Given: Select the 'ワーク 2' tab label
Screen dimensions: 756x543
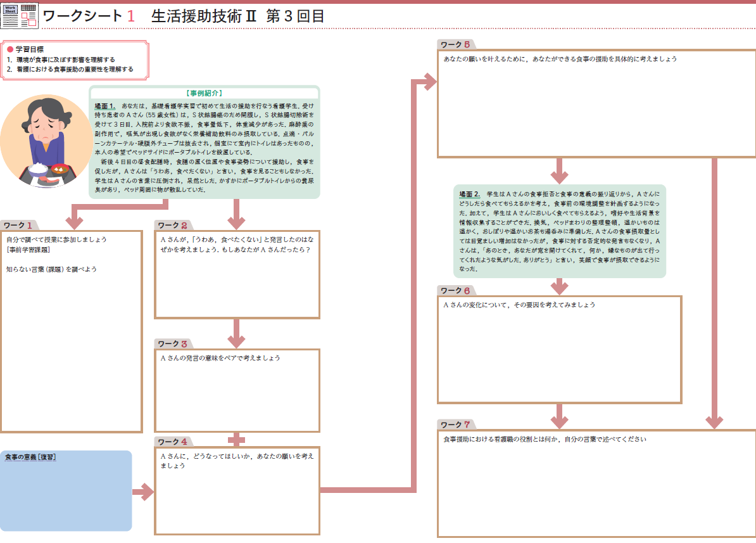Looking at the screenshot, I should coord(172,226).
